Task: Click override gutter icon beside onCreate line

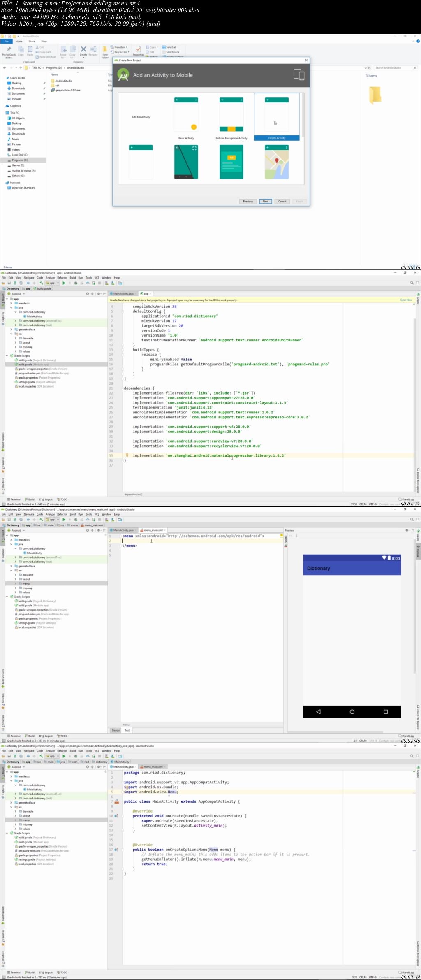Action: pyautogui.click(x=116, y=816)
